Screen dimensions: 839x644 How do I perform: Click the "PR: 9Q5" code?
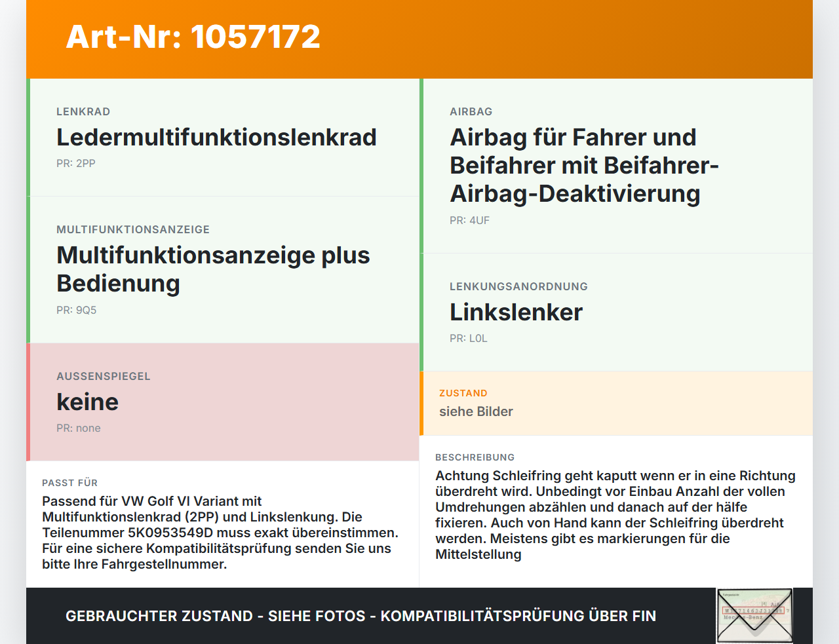(x=77, y=310)
